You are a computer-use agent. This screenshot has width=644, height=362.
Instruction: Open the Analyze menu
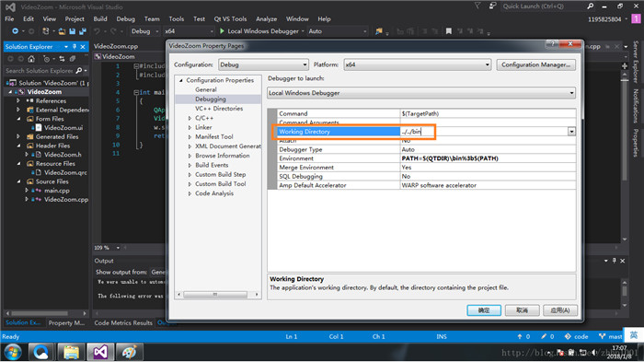tap(267, 19)
